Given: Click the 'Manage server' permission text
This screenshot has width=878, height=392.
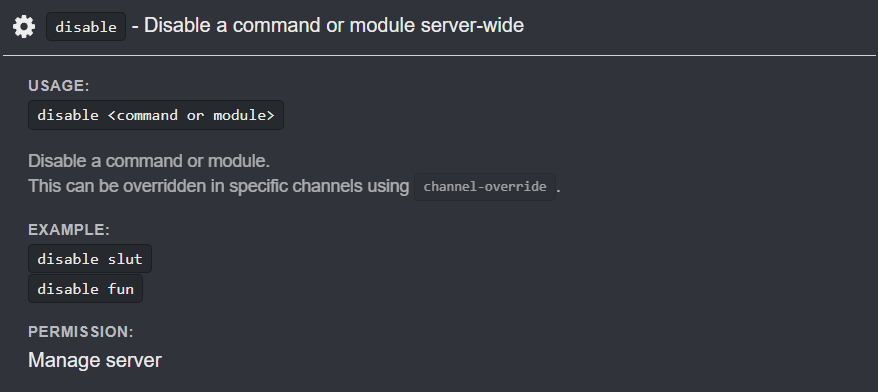Looking at the screenshot, I should coord(95,360).
